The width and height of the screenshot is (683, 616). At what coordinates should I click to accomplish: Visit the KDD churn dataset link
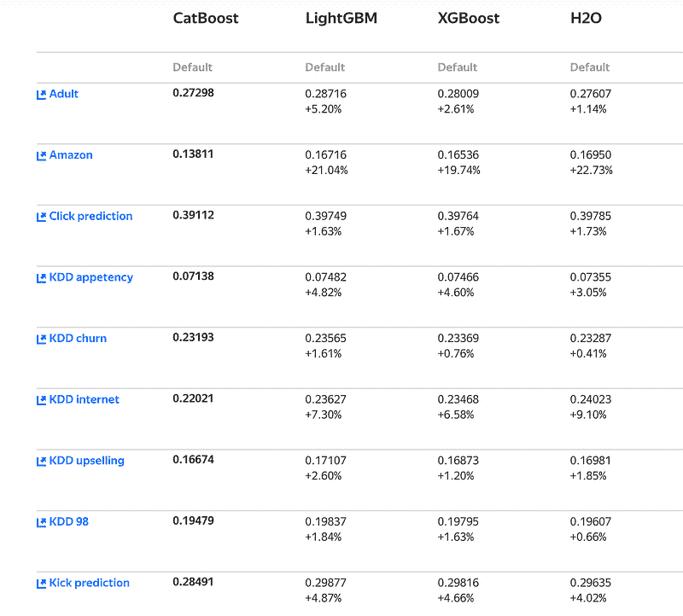click(79, 338)
